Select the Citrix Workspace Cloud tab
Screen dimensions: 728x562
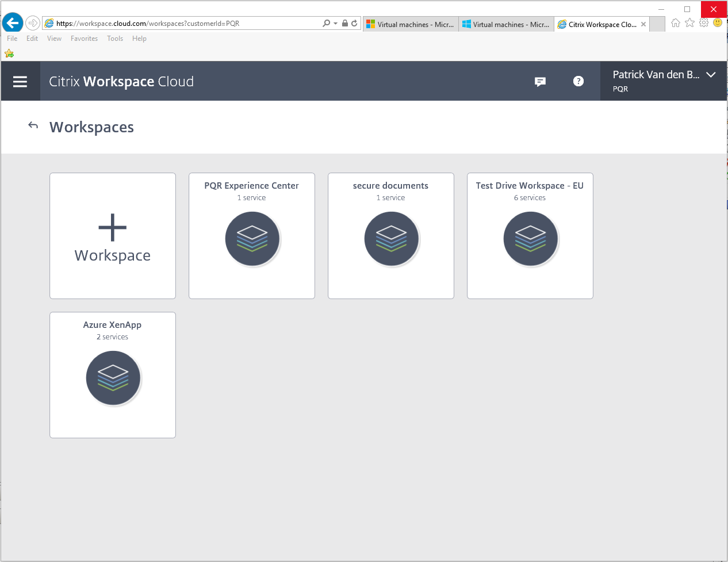click(x=601, y=24)
